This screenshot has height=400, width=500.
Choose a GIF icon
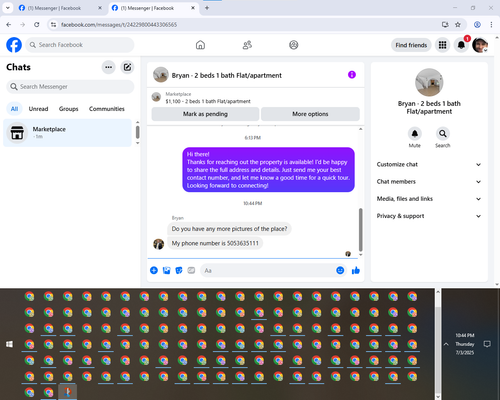(191, 270)
